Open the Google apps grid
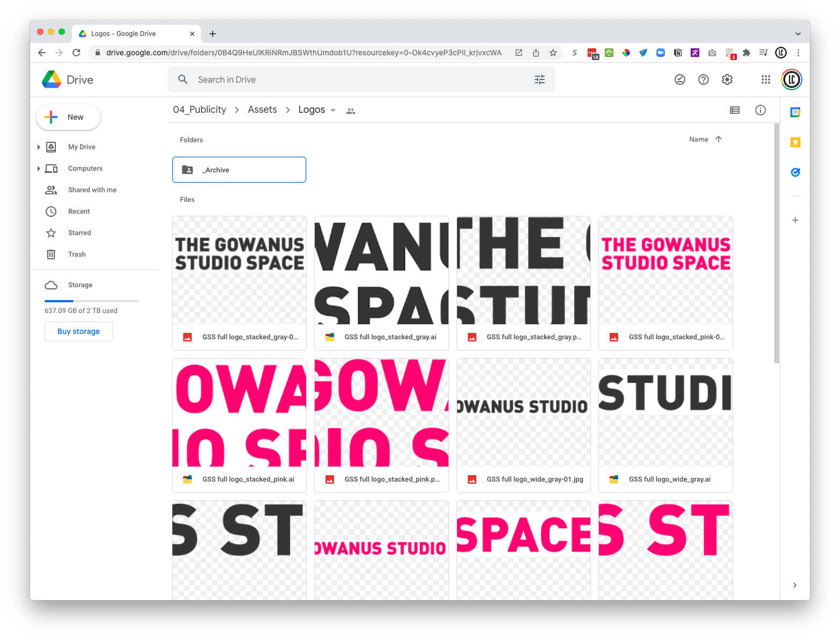 [766, 79]
